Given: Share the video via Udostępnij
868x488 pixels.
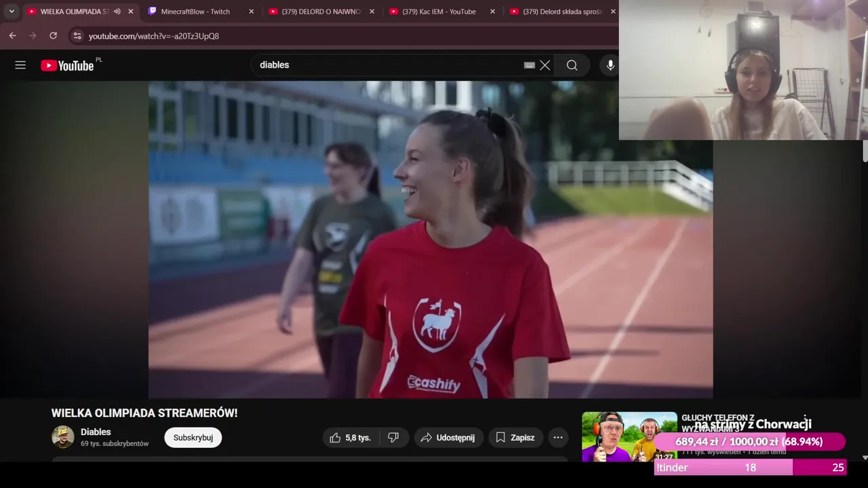Looking at the screenshot, I should click(448, 438).
